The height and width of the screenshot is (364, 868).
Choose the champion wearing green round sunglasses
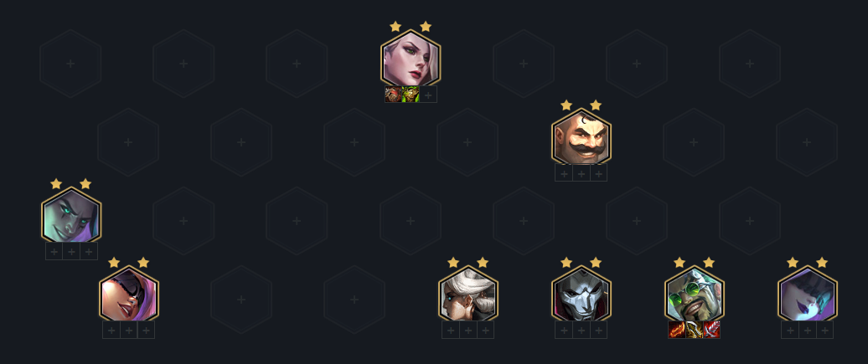(x=695, y=295)
